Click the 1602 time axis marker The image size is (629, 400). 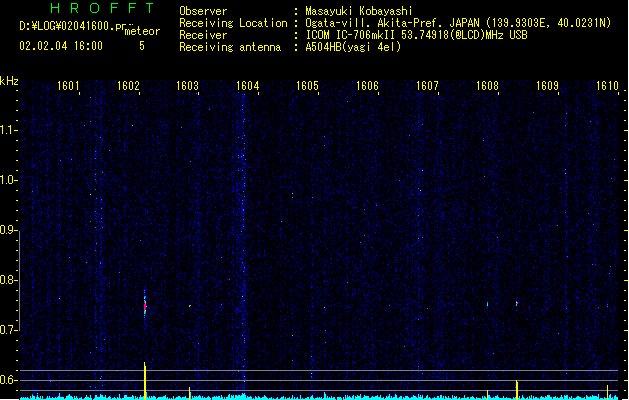click(x=128, y=86)
